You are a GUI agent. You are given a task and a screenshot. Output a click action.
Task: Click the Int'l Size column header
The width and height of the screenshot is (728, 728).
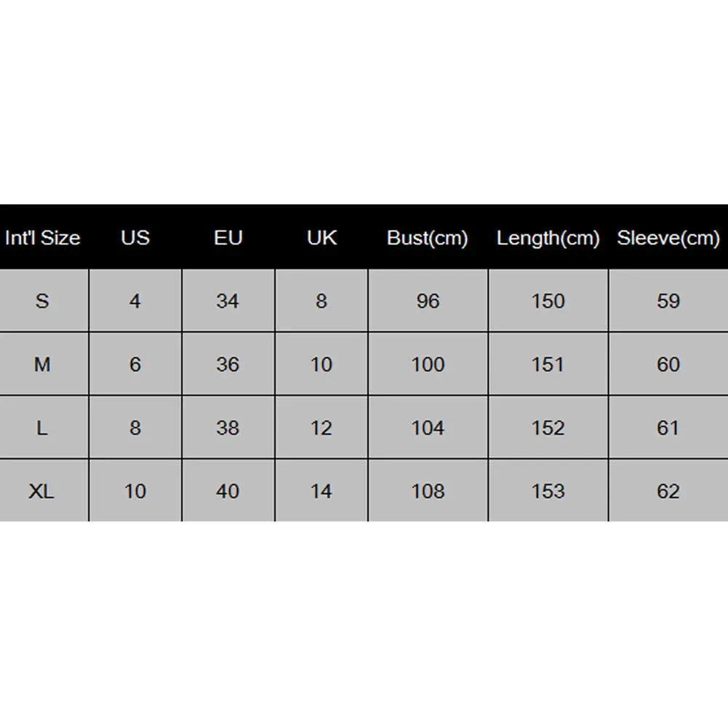pyautogui.click(x=42, y=238)
